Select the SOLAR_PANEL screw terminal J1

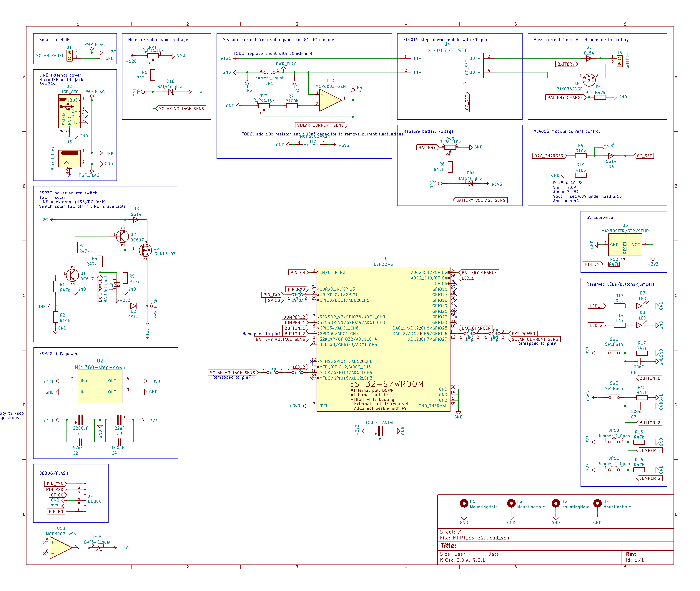pos(69,56)
